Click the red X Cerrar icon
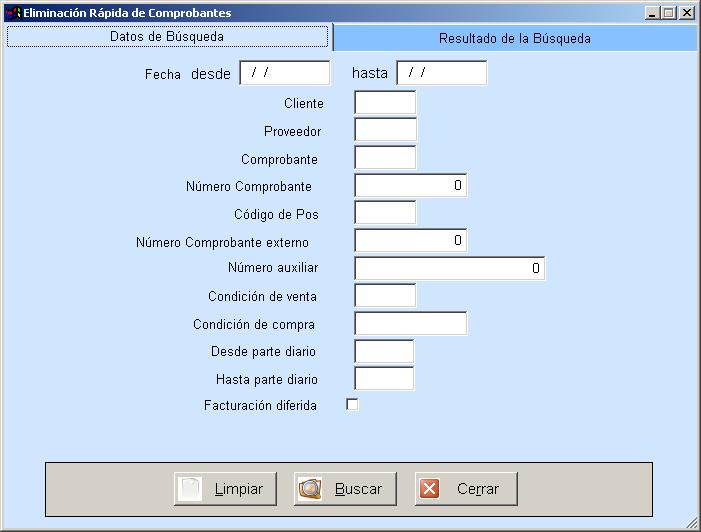Image resolution: width=701 pixels, height=532 pixels. pyautogui.click(x=430, y=489)
